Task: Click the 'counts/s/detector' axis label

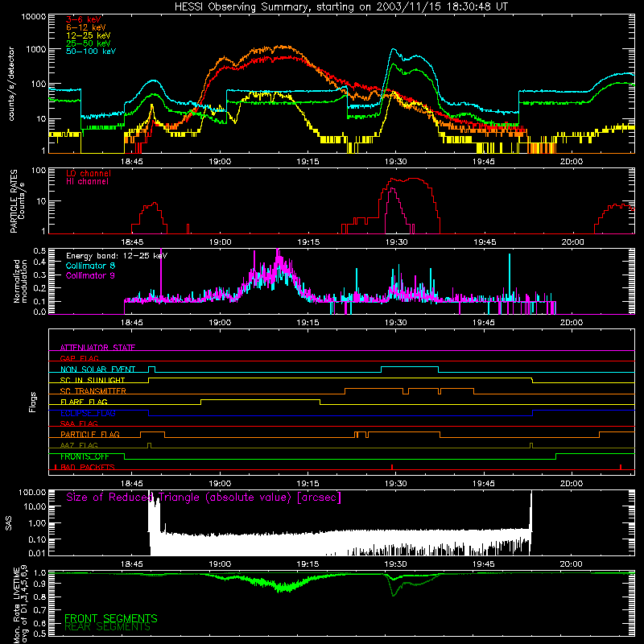Action: click(x=11, y=84)
